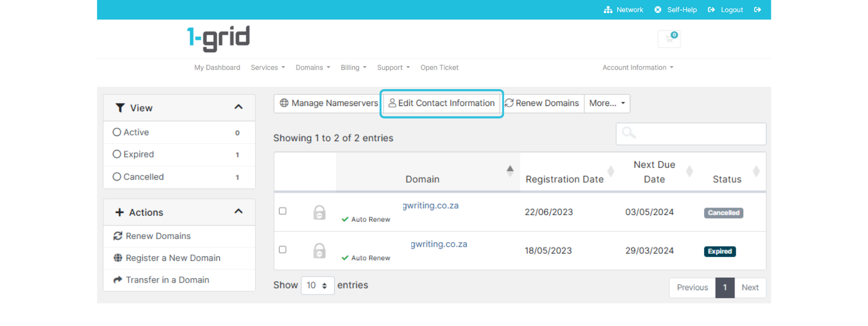The height and width of the screenshot is (326, 868).
Task: Click the Self-Help lifebuoy icon
Action: (x=658, y=10)
